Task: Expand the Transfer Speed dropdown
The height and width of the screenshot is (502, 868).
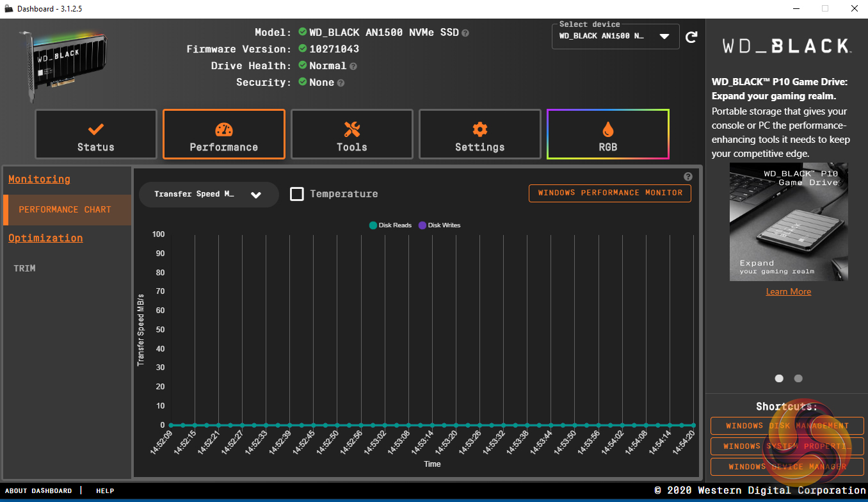Action: pos(209,195)
